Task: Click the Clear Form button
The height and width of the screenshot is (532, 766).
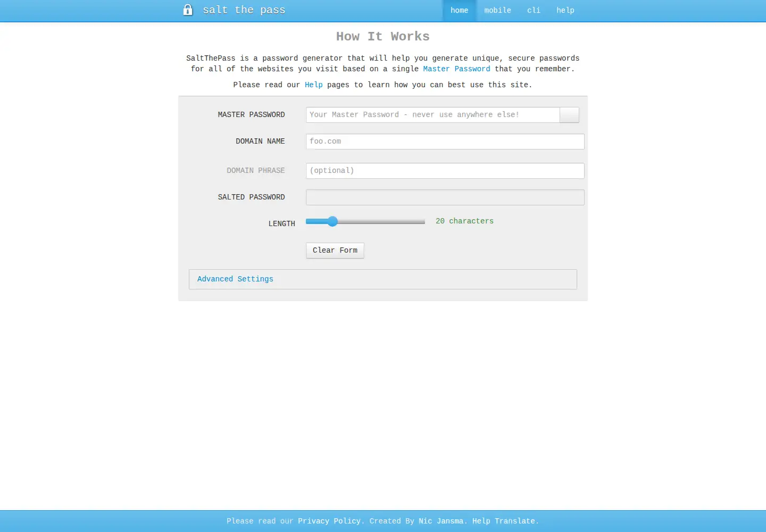Action: click(x=335, y=251)
